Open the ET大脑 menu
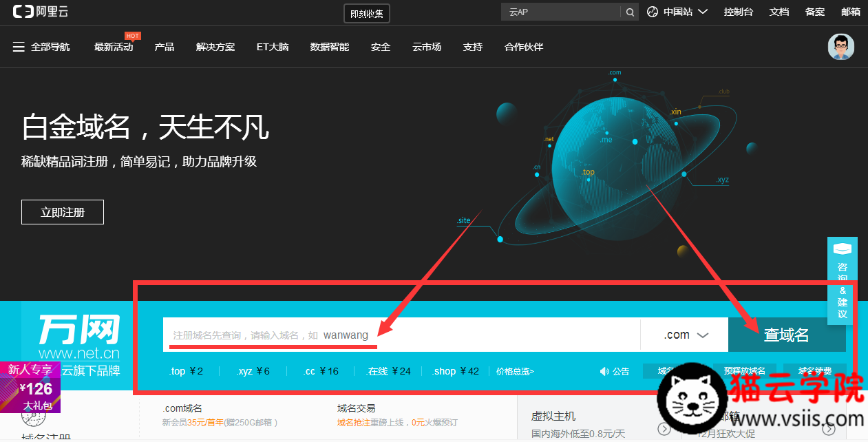The width and height of the screenshot is (868, 442). 273,47
